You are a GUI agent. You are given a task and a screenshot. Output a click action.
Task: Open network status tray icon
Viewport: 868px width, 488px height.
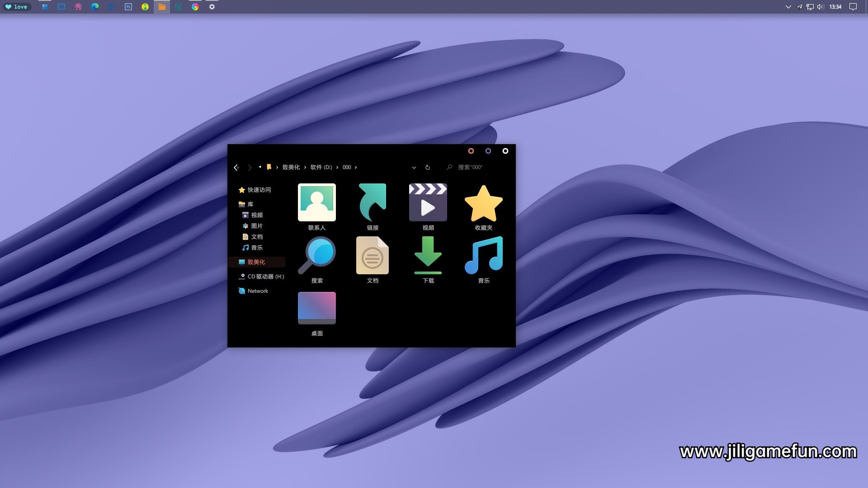(x=810, y=7)
